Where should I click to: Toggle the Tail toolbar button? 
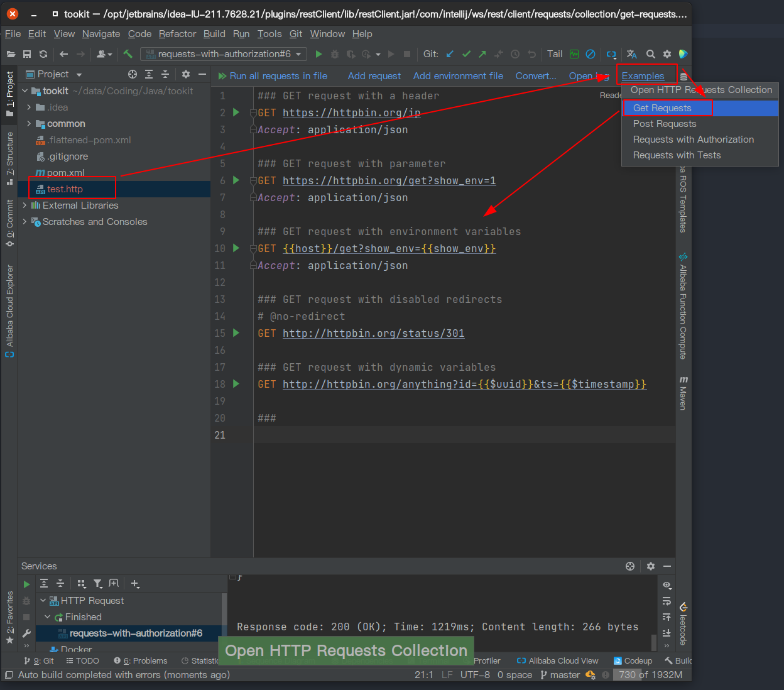555,54
